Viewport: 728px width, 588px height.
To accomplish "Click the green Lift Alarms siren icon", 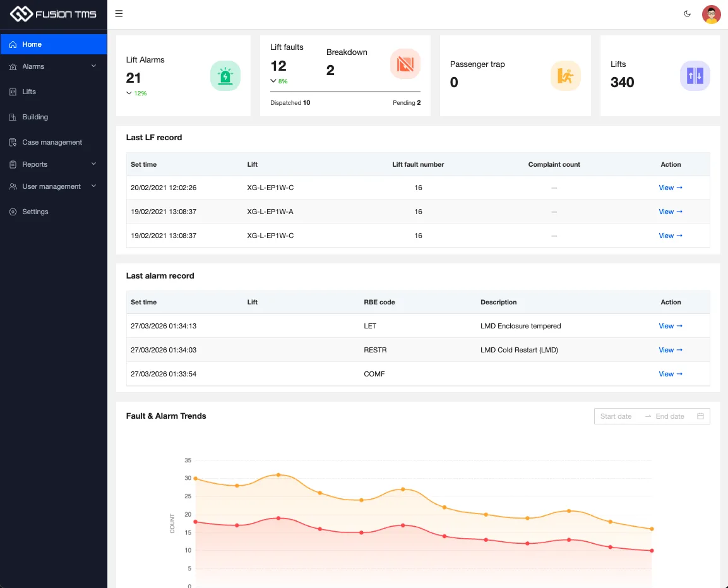I will [225, 76].
